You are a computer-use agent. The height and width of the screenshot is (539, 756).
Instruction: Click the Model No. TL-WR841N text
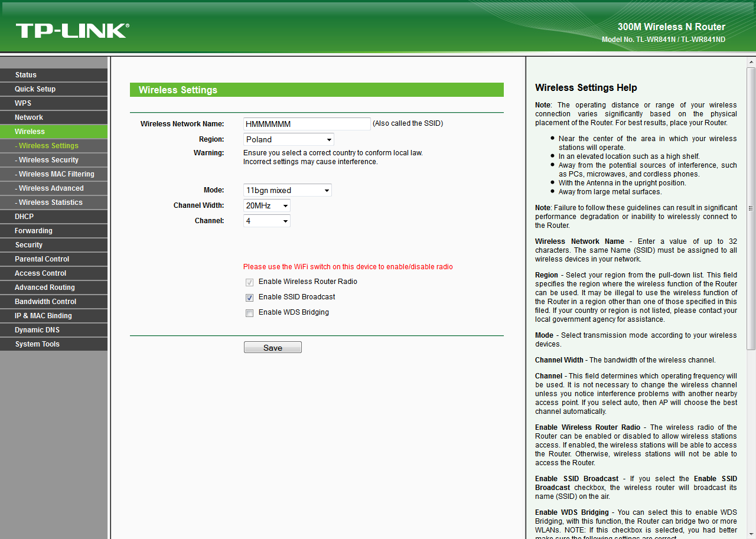click(x=663, y=40)
